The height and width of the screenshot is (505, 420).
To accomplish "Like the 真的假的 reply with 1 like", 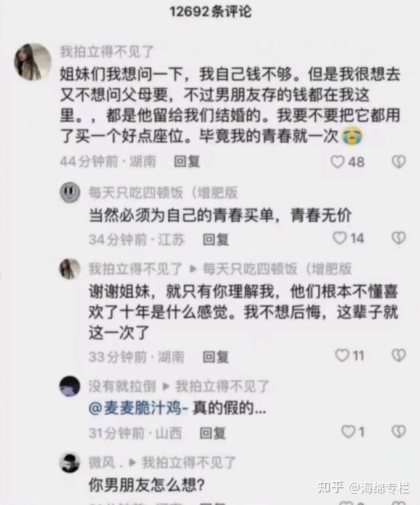I will point(348,432).
